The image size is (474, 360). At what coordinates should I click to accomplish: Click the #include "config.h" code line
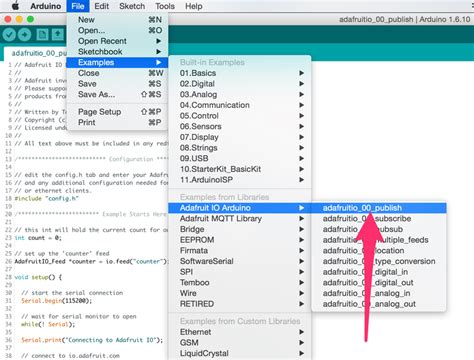coord(46,198)
